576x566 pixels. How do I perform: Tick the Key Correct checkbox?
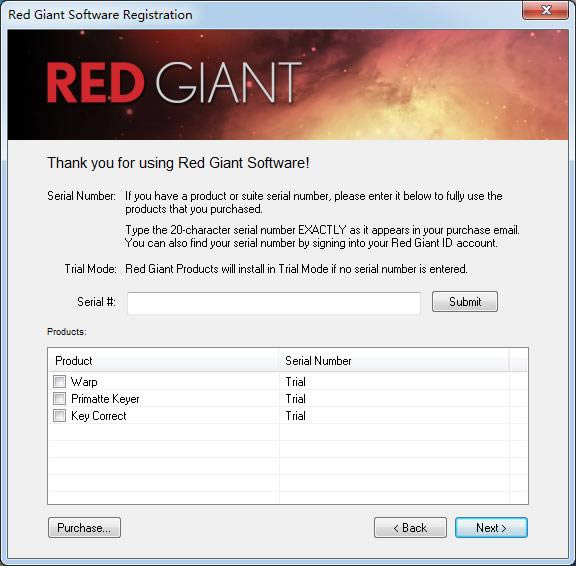tap(60, 415)
